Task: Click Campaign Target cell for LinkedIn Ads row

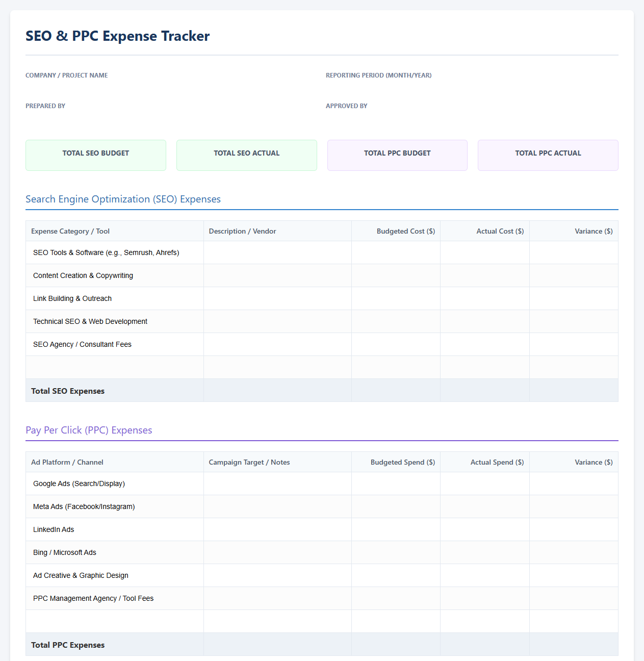Action: (277, 529)
